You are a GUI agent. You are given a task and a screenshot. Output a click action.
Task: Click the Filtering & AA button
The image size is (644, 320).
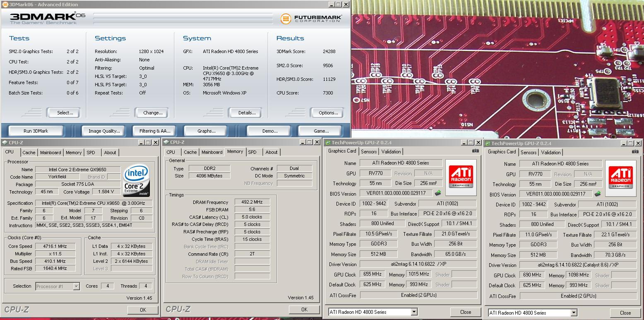(x=155, y=131)
